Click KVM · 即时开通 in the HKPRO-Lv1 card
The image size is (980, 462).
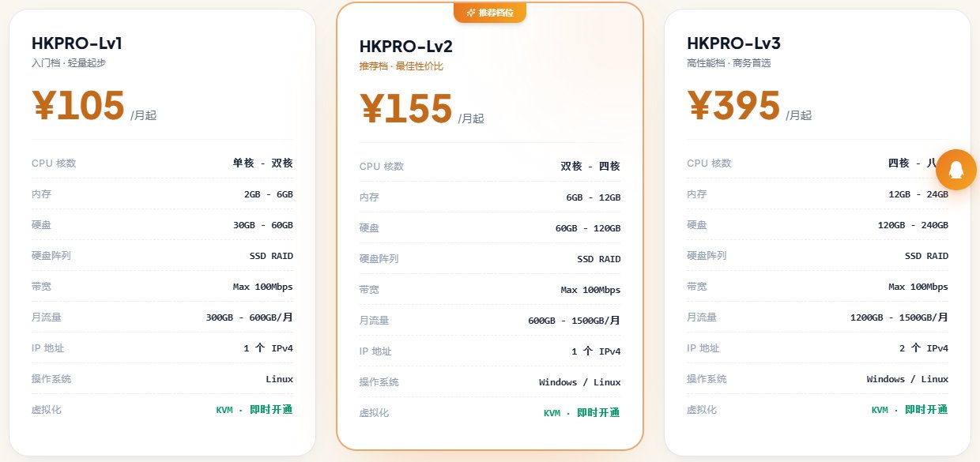(x=254, y=410)
